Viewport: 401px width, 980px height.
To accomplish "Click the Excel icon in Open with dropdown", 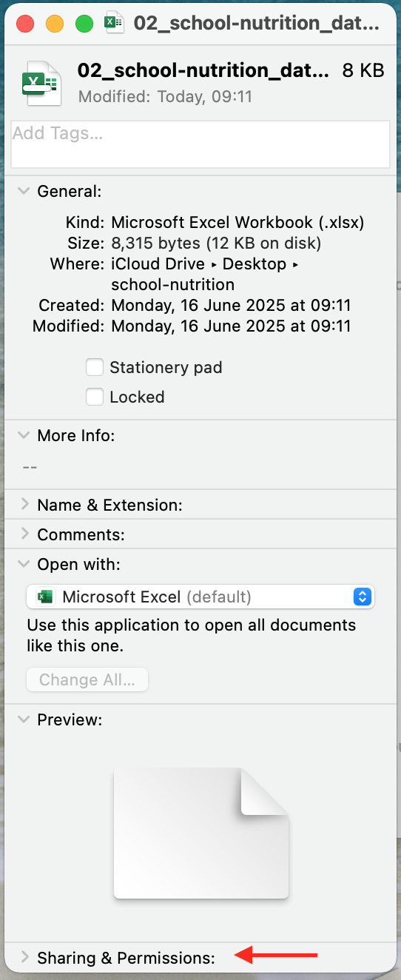I will [x=46, y=597].
